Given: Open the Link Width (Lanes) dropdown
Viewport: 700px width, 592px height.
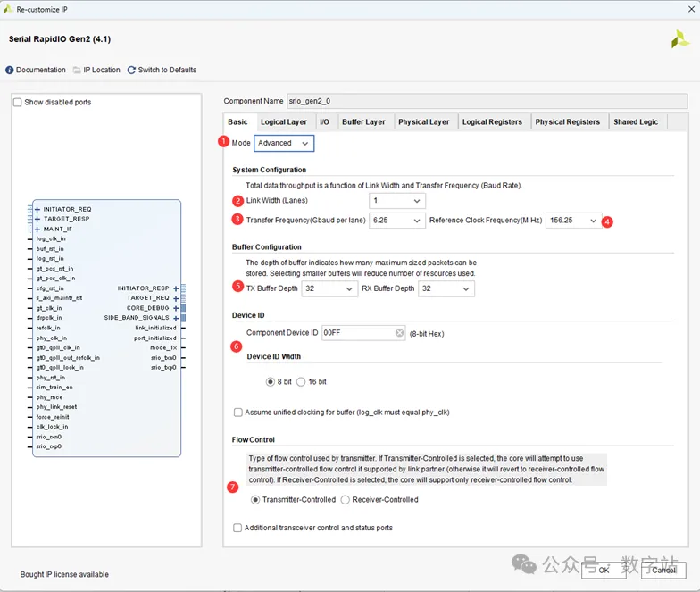Looking at the screenshot, I should point(396,201).
